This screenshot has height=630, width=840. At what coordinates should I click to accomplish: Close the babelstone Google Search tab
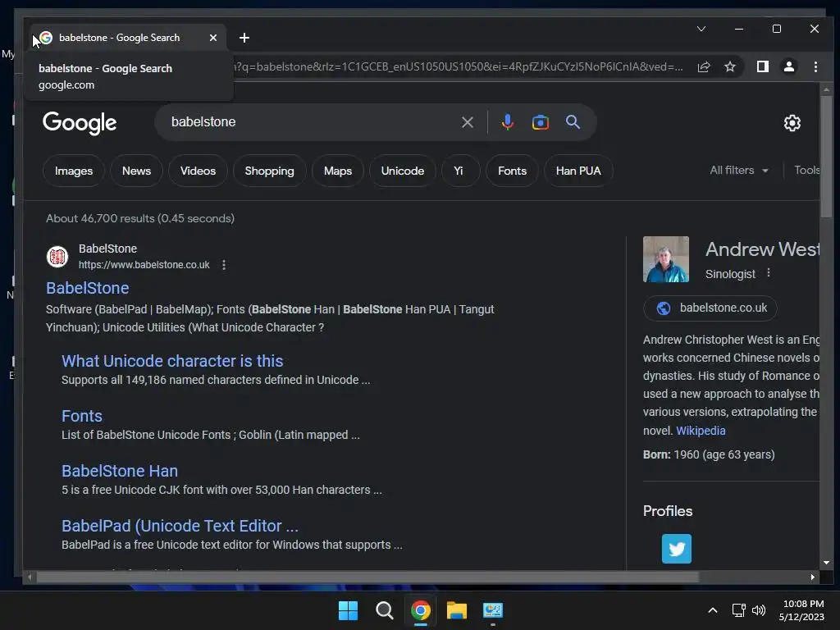pos(213,38)
